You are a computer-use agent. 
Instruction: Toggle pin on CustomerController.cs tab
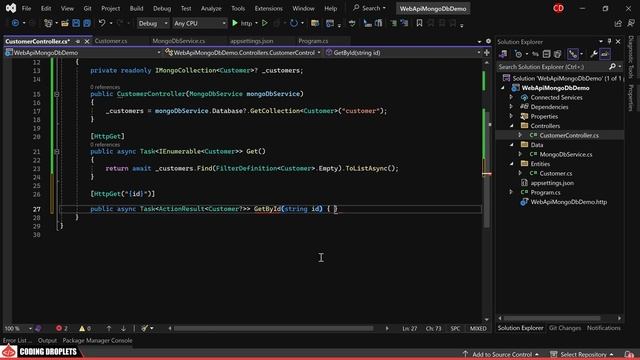tap(78, 41)
